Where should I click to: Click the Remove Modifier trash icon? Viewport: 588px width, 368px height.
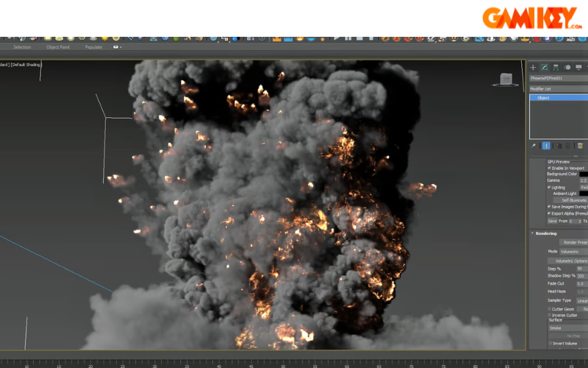pyautogui.click(x=567, y=146)
